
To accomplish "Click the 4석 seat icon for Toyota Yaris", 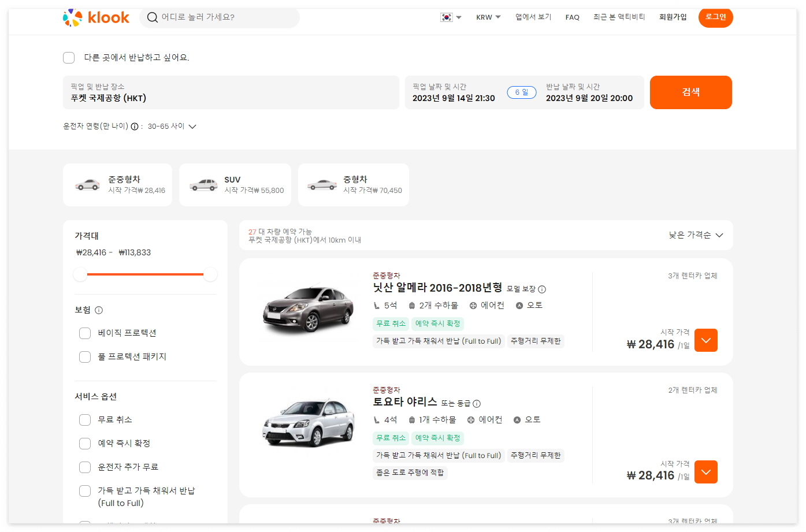I will tap(377, 420).
